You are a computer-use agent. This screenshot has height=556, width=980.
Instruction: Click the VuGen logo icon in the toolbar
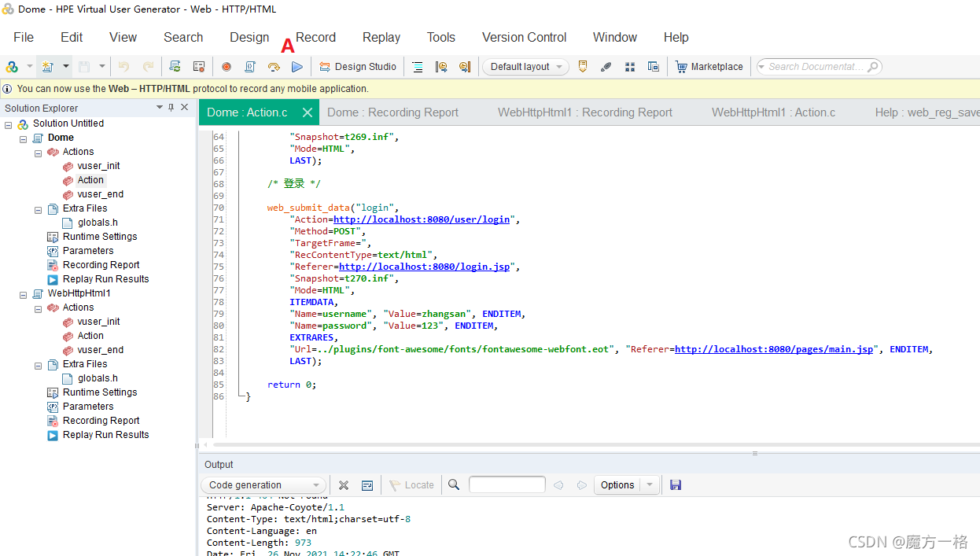point(12,67)
